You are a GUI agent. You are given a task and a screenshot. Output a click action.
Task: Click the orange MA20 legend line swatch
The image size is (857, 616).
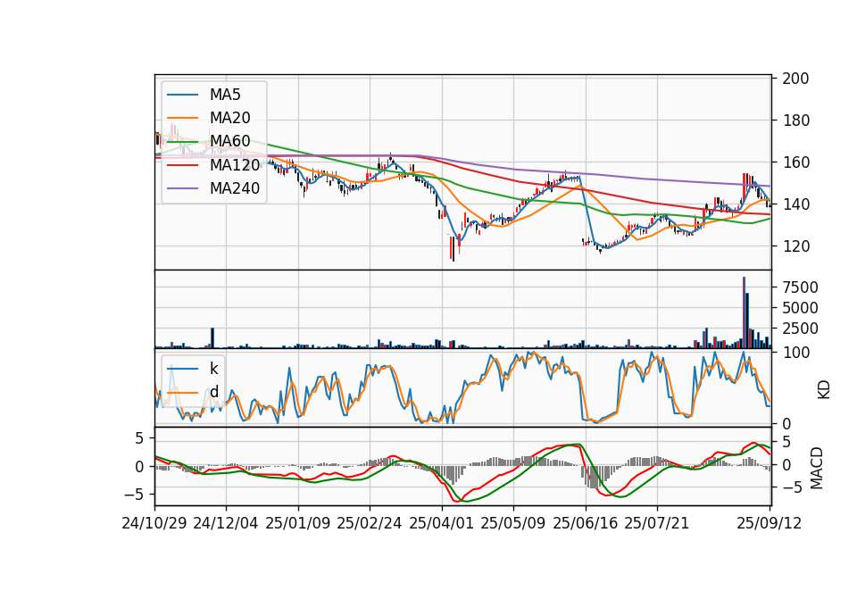click(x=182, y=118)
